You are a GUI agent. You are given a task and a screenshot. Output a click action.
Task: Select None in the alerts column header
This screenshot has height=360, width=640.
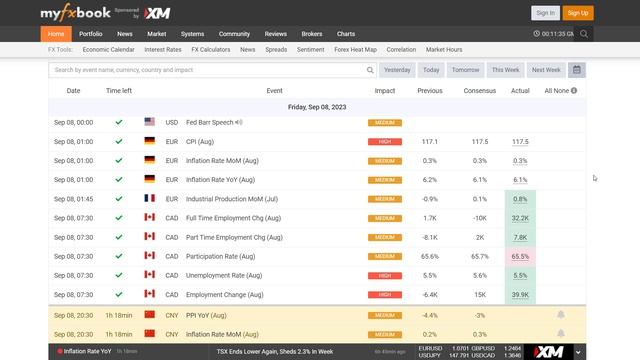tap(561, 91)
